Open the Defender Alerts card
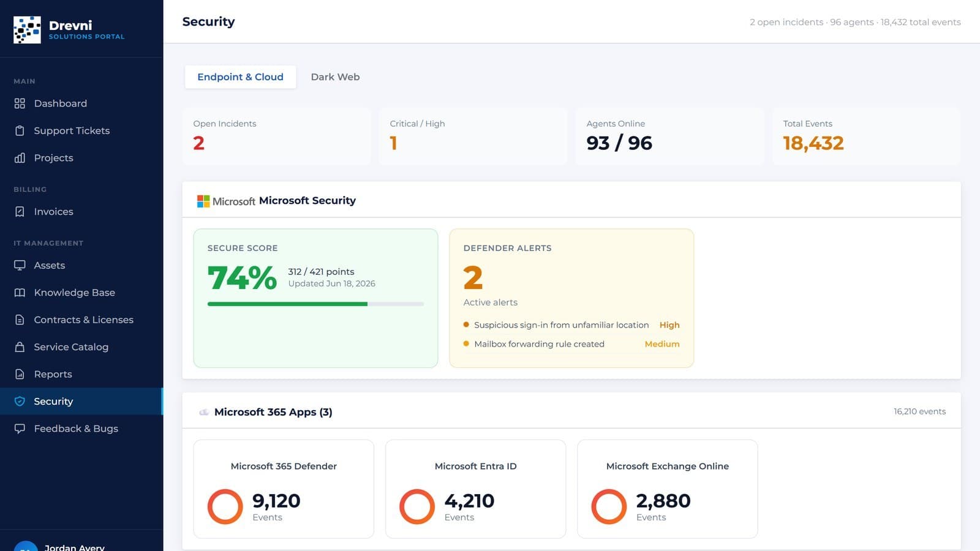980x551 pixels. pyautogui.click(x=571, y=298)
